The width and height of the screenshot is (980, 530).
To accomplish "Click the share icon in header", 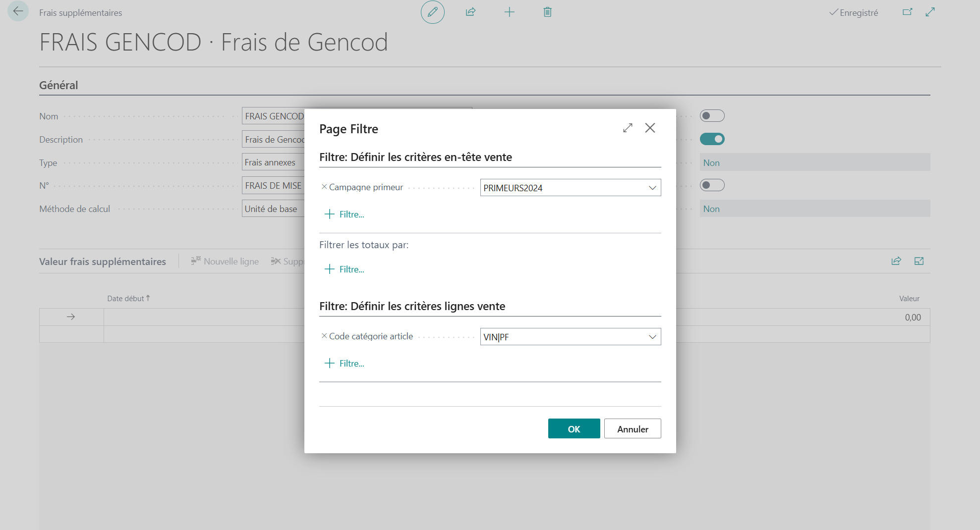I will (x=470, y=12).
